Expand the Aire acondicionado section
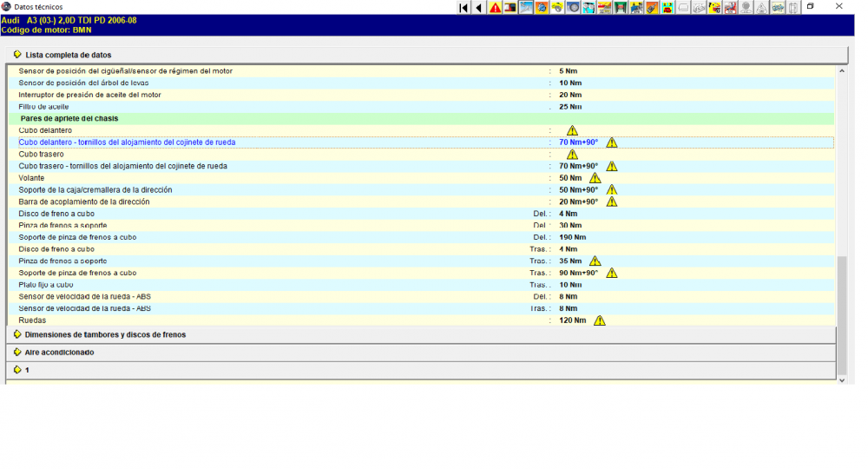 coord(421,352)
